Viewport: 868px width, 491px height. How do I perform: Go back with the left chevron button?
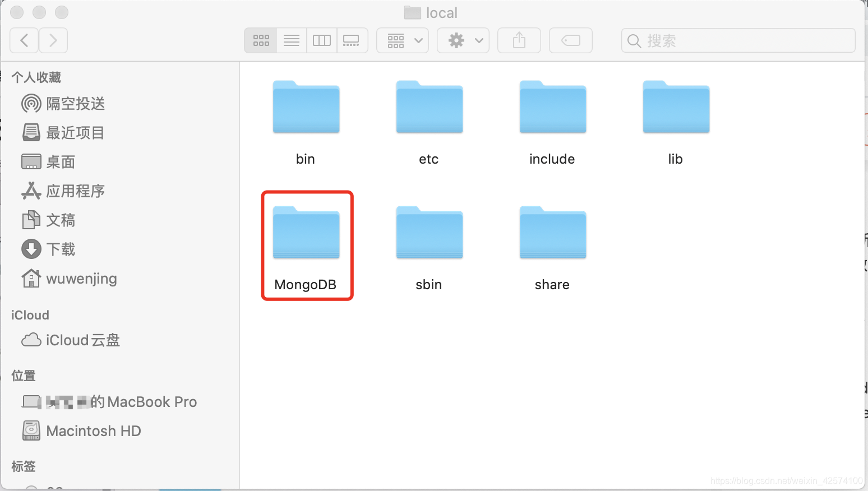point(24,40)
